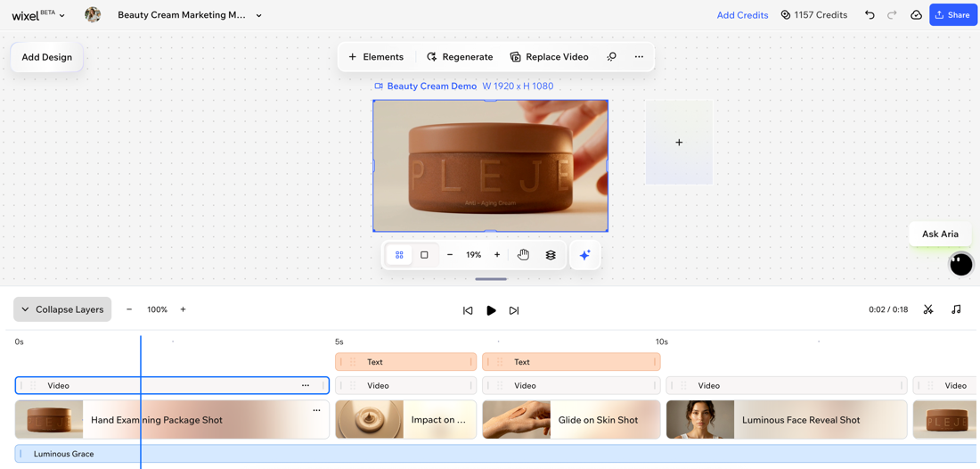Open the music note audio icon
Viewport: 980px width, 469px height.
(x=956, y=309)
